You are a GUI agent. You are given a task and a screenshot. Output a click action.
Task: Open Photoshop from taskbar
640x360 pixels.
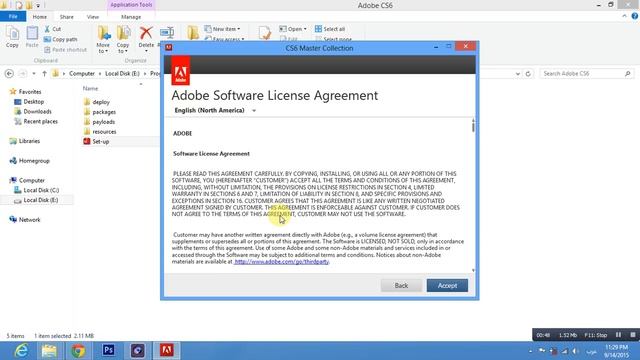coord(108,351)
